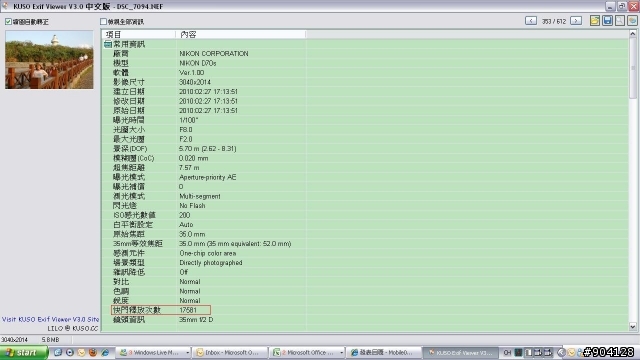Click the Aperture-priority AE value

[x=207, y=177]
